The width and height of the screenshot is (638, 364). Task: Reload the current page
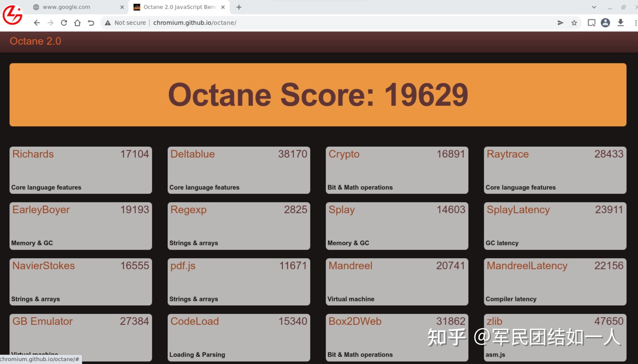tap(64, 23)
